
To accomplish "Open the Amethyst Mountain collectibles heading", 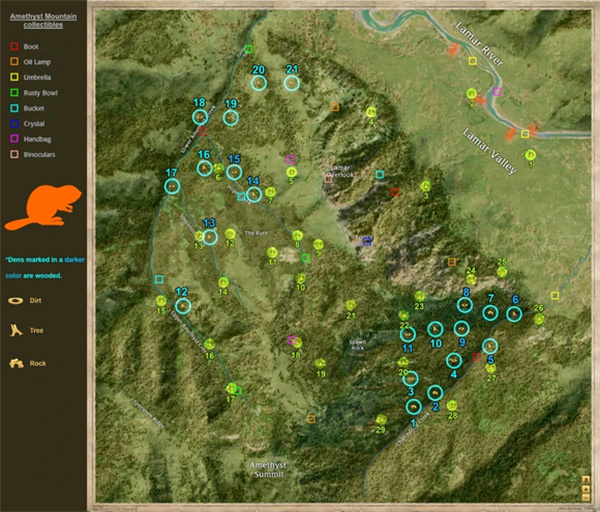I will (x=43, y=21).
